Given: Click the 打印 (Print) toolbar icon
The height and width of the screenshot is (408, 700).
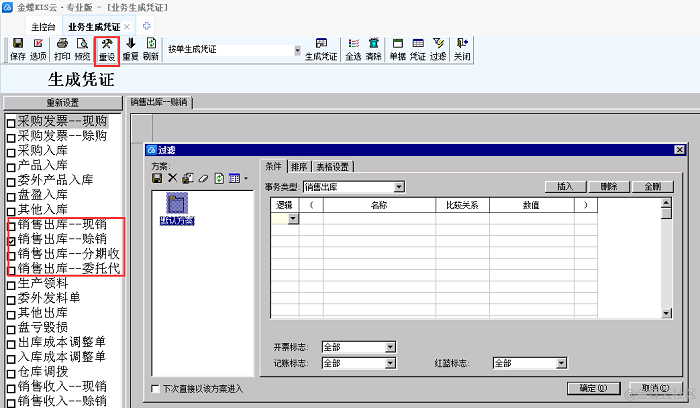Looking at the screenshot, I should [x=62, y=49].
